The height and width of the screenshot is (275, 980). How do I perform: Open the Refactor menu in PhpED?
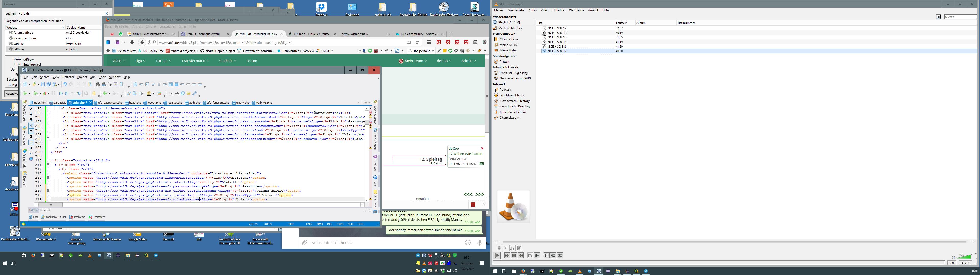point(68,77)
